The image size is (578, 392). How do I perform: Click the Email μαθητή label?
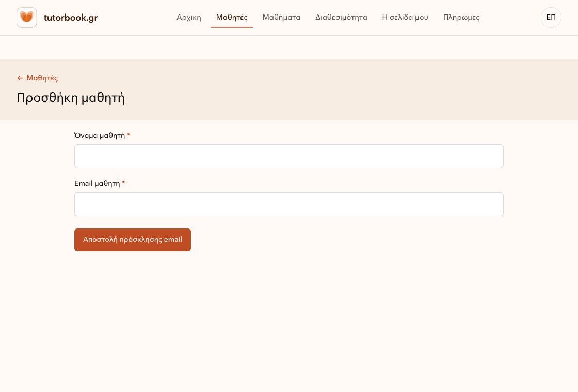click(x=97, y=183)
